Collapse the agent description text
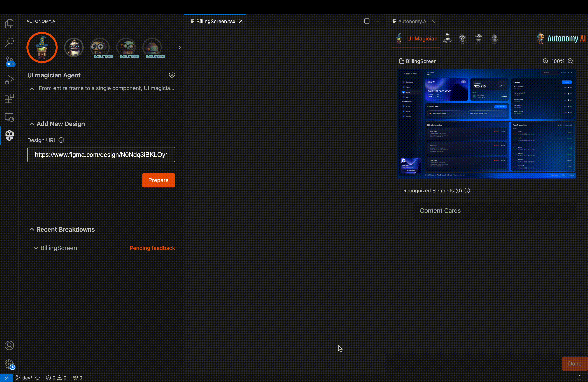The height and width of the screenshot is (382, 588). coord(32,88)
